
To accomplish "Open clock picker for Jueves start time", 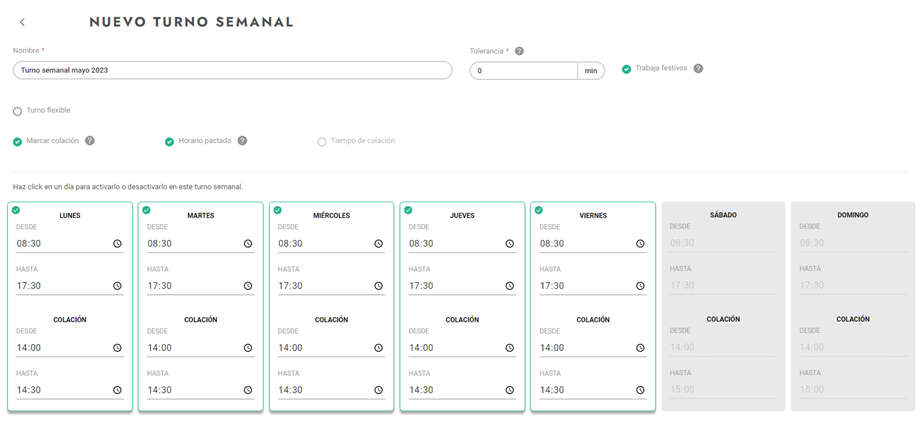I will [509, 244].
